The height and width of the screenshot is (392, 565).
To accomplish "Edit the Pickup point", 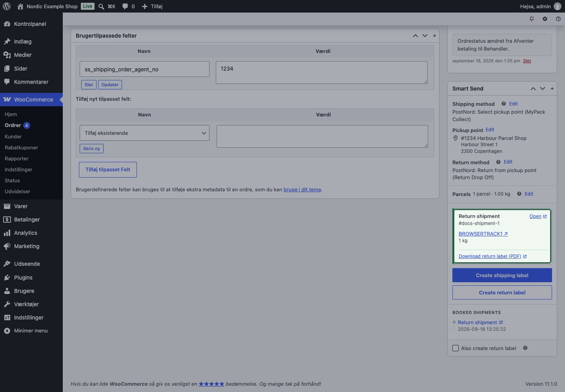I will pos(490,130).
